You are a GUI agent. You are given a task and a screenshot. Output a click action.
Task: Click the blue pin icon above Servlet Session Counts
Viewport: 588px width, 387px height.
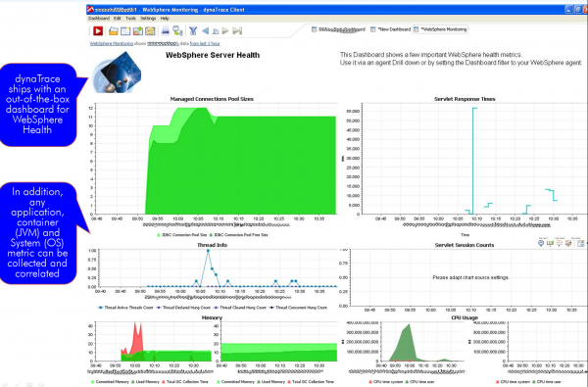[541, 243]
